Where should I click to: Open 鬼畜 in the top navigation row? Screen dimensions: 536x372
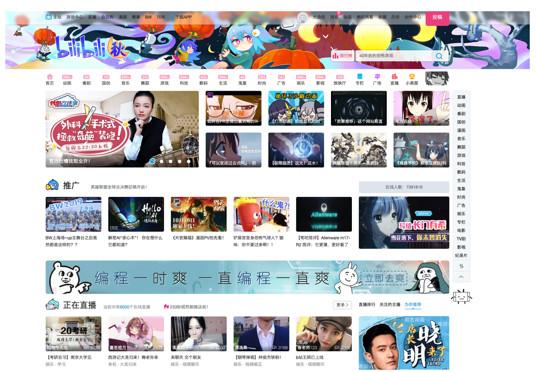242,79
